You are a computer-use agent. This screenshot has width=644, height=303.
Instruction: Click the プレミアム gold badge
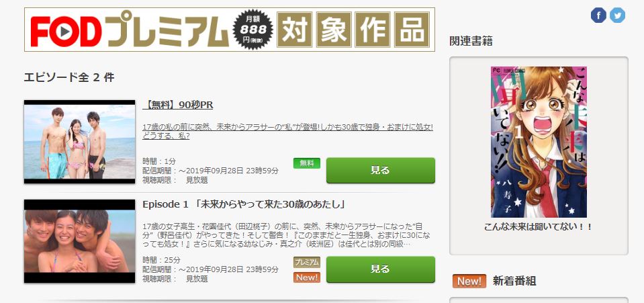(x=307, y=262)
